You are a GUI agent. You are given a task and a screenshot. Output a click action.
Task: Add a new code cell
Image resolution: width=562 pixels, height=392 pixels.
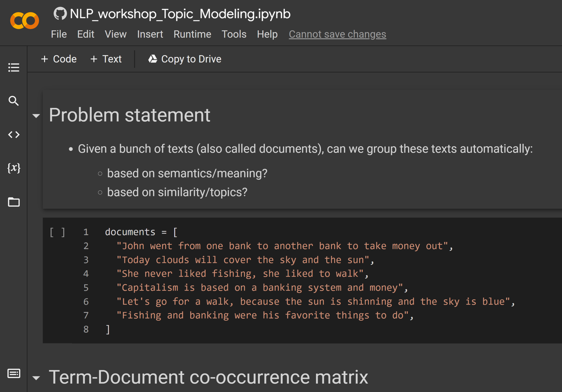(59, 59)
